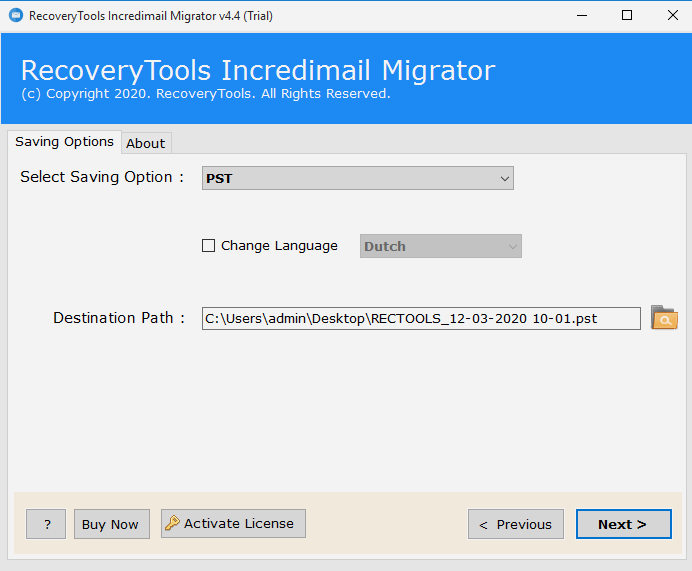692x571 pixels.
Task: Enable the Change Language checkbox
Action: click(x=209, y=246)
